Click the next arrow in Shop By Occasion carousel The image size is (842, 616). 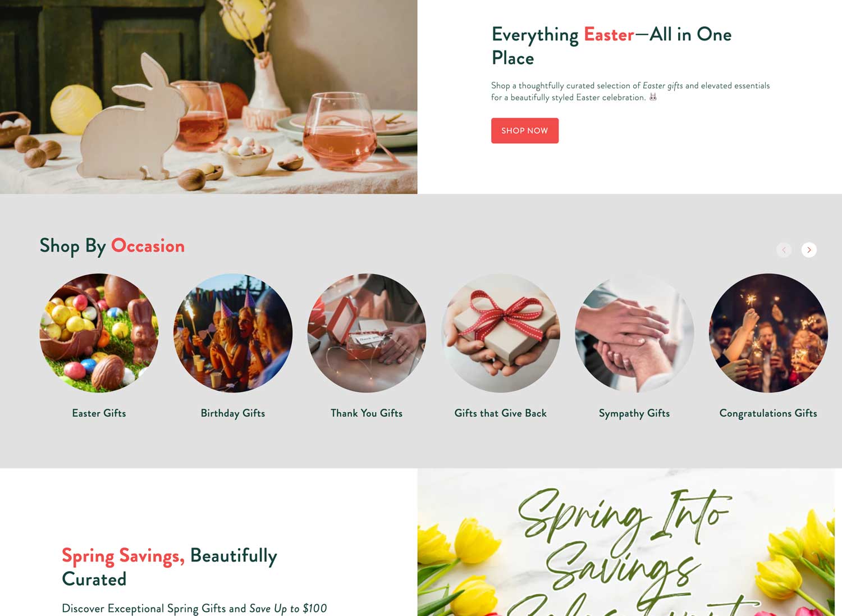tap(809, 250)
